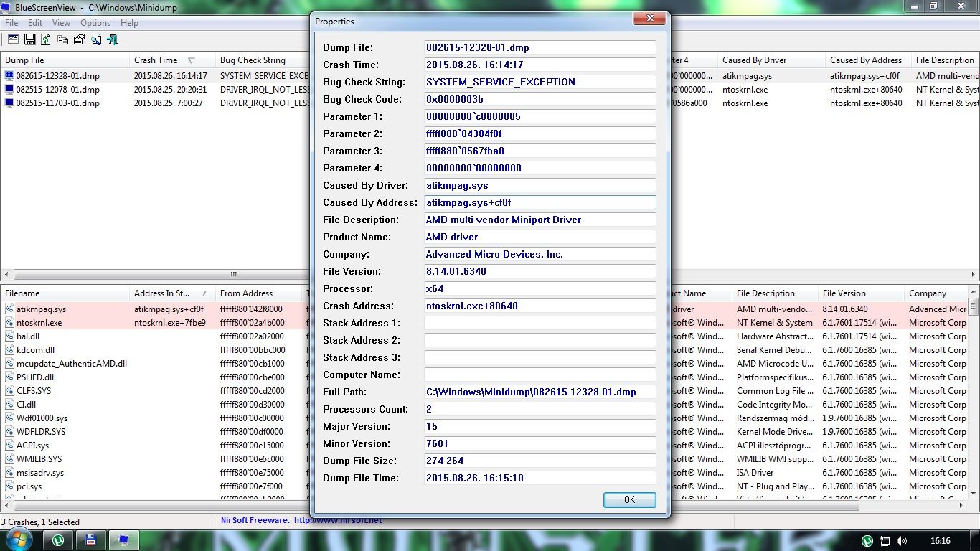This screenshot has width=980, height=551.
Task: Close the Properties dialog with X
Action: pyautogui.click(x=650, y=18)
